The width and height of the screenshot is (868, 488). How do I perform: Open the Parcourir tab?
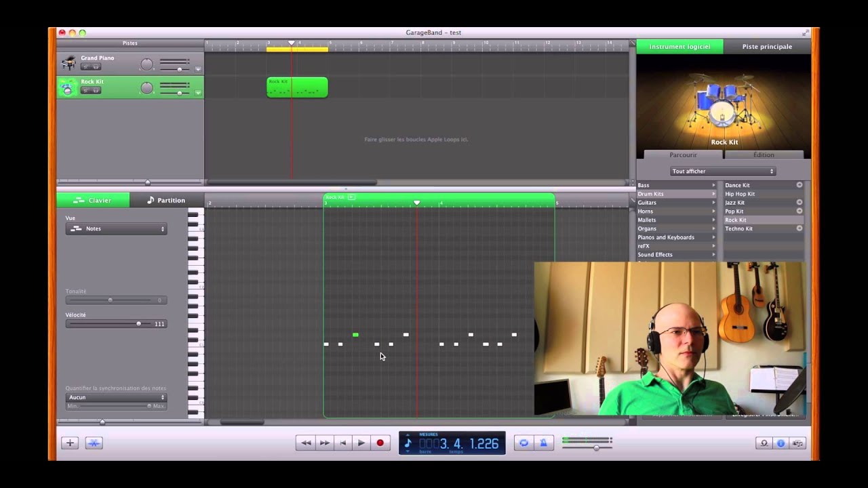(x=683, y=155)
